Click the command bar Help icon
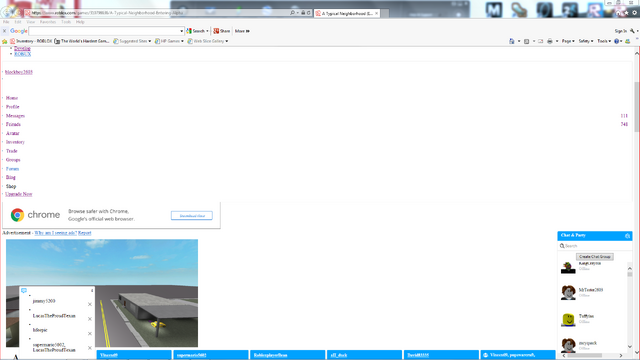640x360 pixels. [617, 41]
